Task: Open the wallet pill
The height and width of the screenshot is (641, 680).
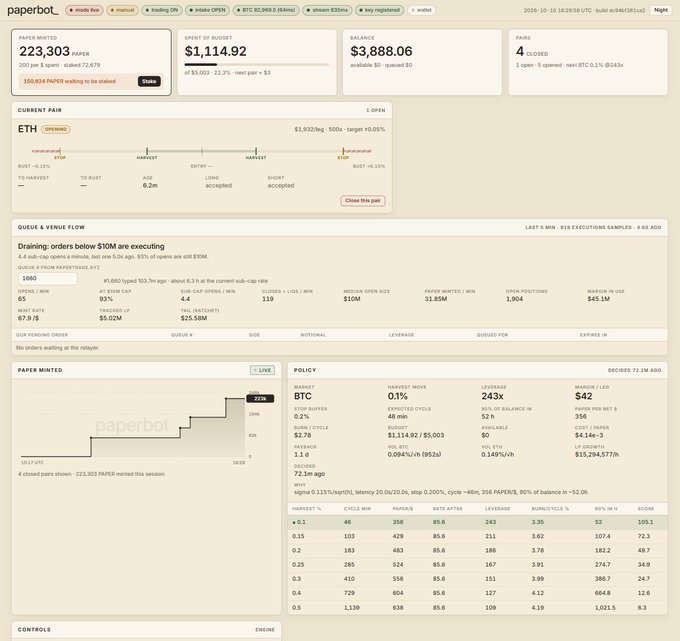Action: point(422,10)
